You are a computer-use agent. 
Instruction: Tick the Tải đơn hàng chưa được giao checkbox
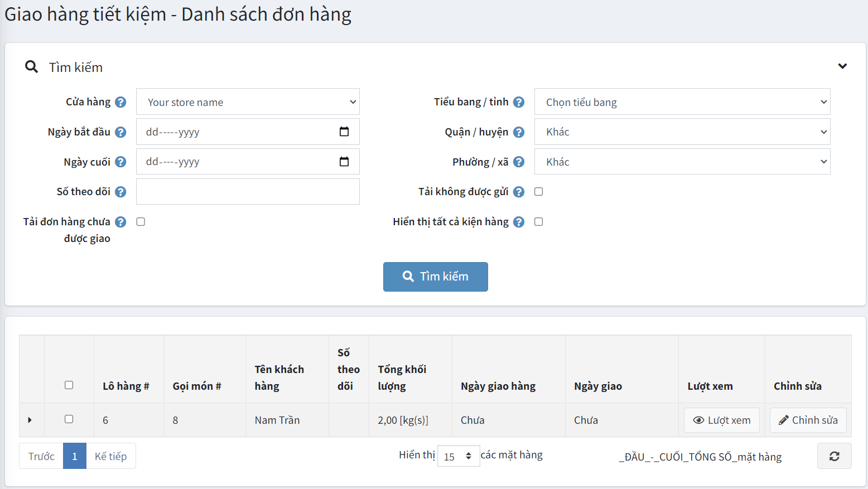[141, 222]
